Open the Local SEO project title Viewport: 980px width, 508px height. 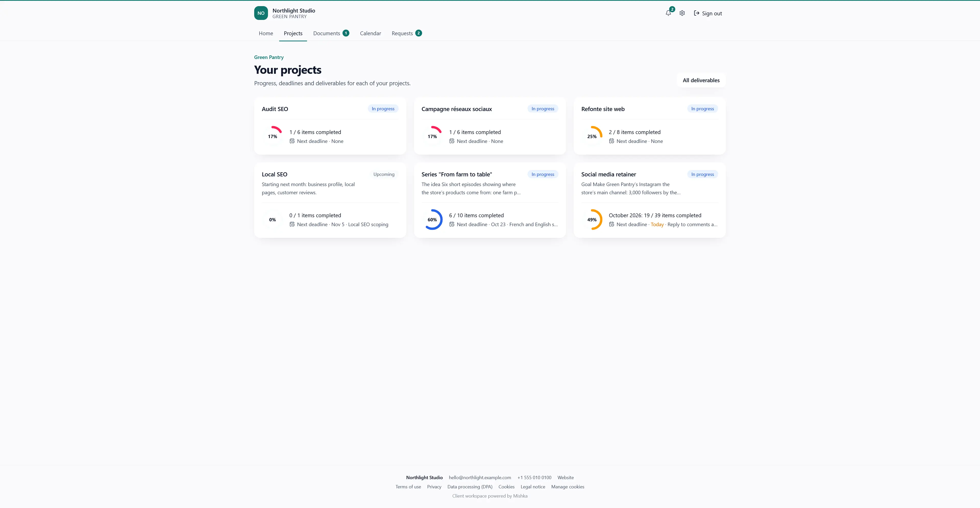(x=274, y=174)
